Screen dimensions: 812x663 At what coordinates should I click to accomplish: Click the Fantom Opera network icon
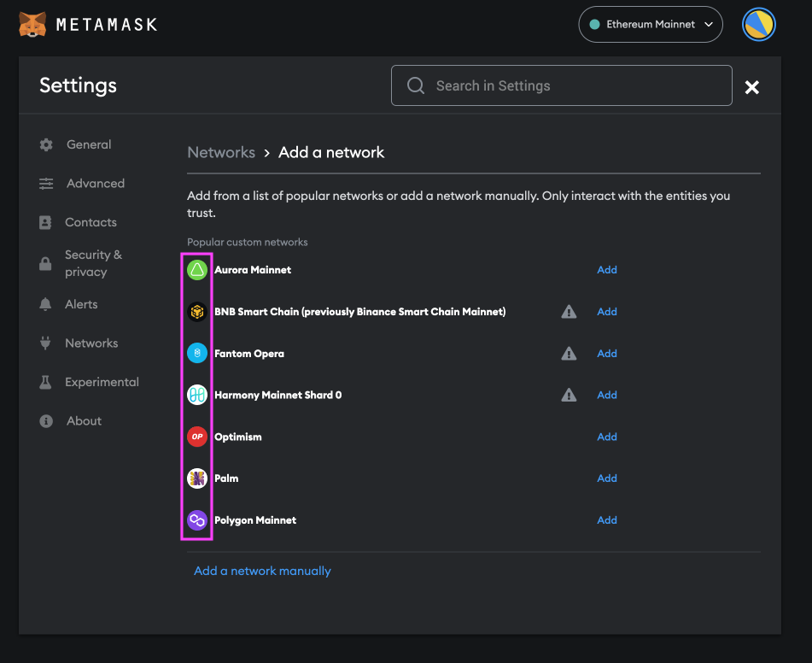(196, 353)
